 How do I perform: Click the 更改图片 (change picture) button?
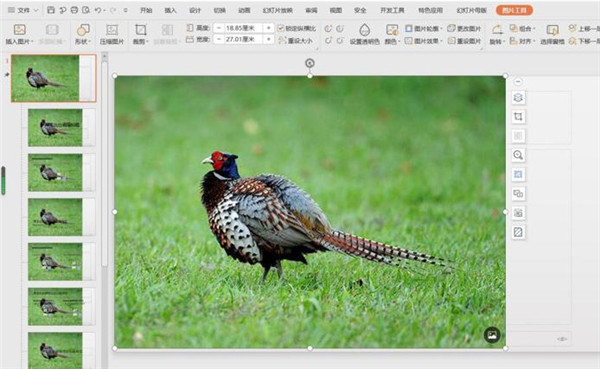click(x=464, y=28)
